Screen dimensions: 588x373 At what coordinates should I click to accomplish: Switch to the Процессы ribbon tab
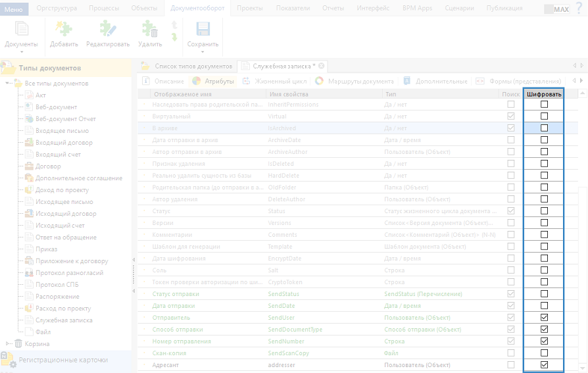point(103,9)
